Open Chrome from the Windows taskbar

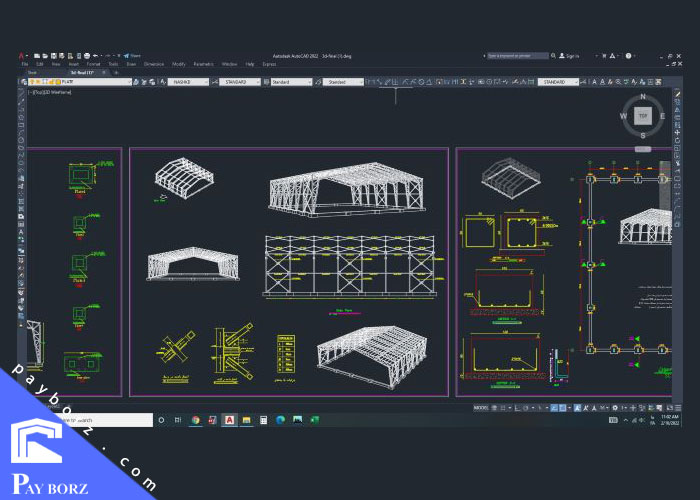click(196, 420)
